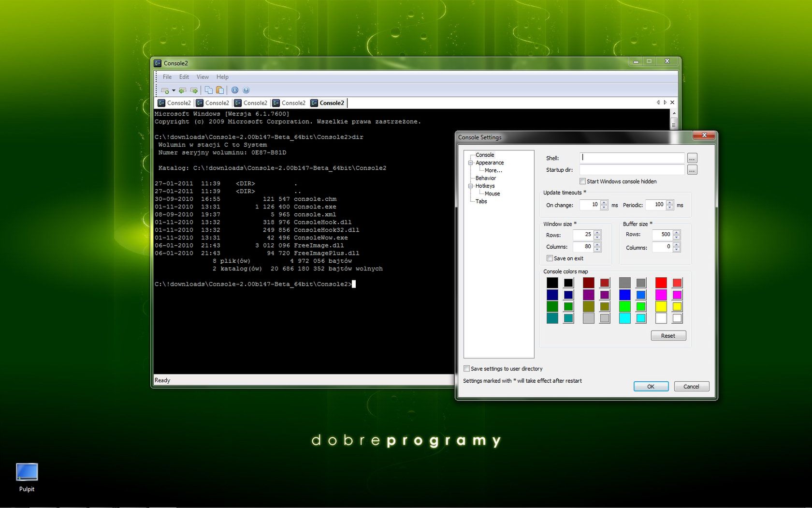The height and width of the screenshot is (508, 812).
Task: Click the Copy toolbar icon
Action: [208, 90]
